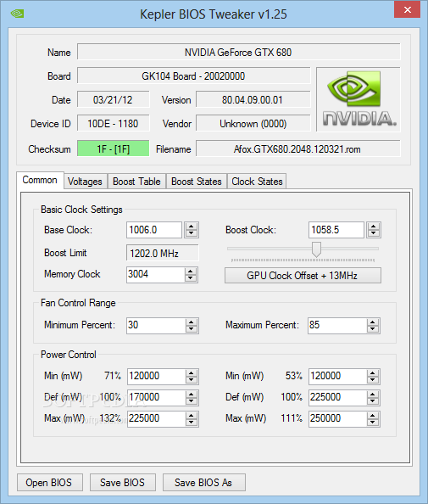Image resolution: width=428 pixels, height=504 pixels.
Task: Switch to the Common tab
Action: tap(40, 181)
